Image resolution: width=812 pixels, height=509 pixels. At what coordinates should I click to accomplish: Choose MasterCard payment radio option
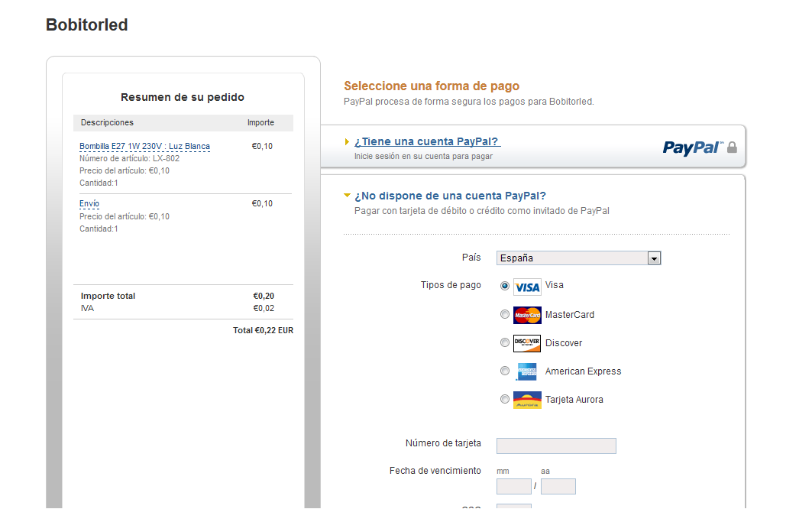coord(505,314)
